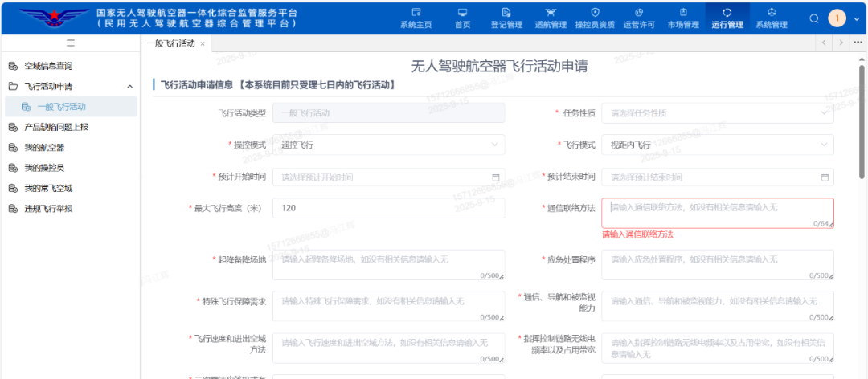Click the 系统主页 icon

click(416, 12)
